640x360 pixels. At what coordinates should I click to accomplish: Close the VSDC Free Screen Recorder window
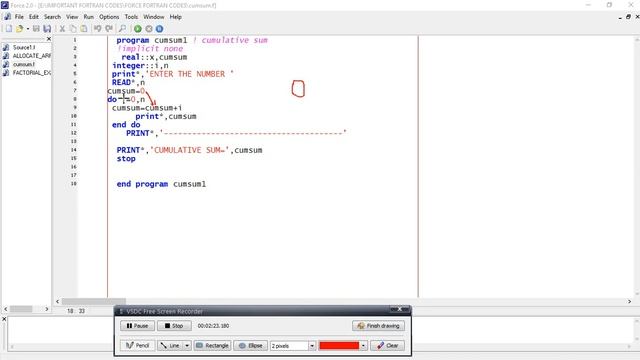tap(400, 309)
